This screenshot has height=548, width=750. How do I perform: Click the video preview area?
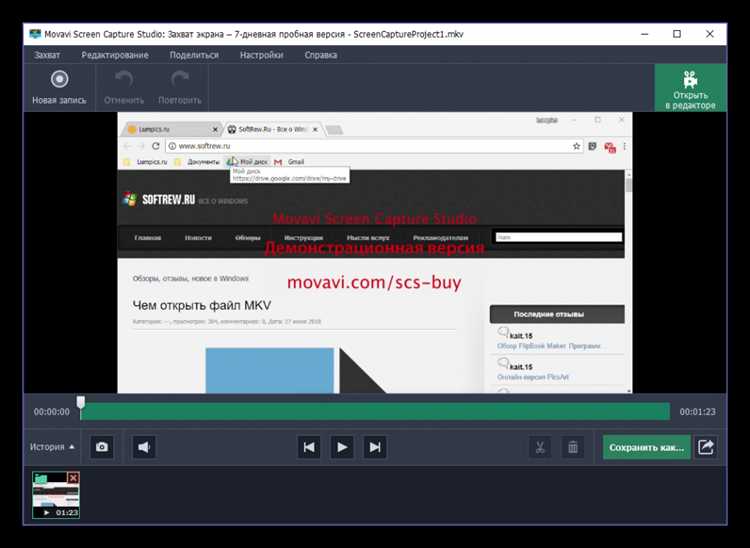(x=375, y=253)
